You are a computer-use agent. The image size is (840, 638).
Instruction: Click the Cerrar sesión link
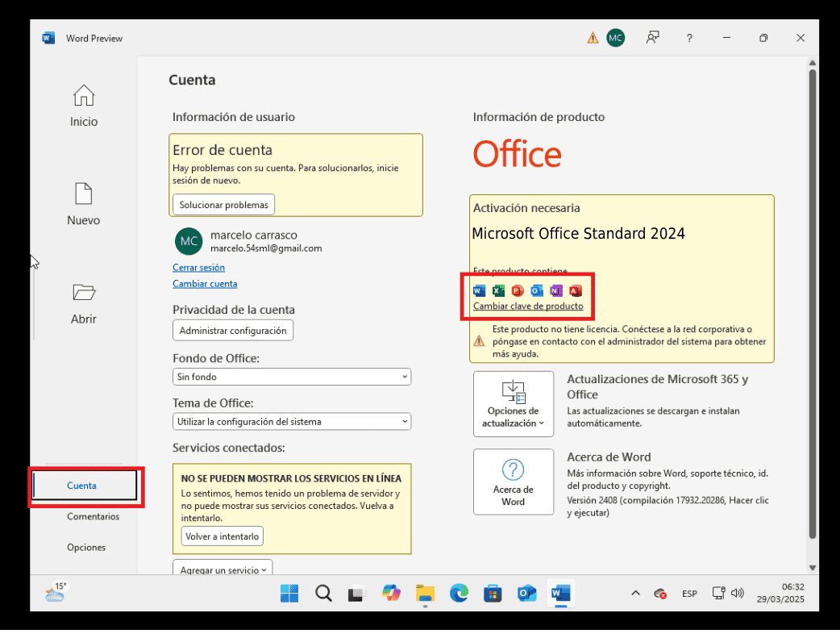point(198,267)
